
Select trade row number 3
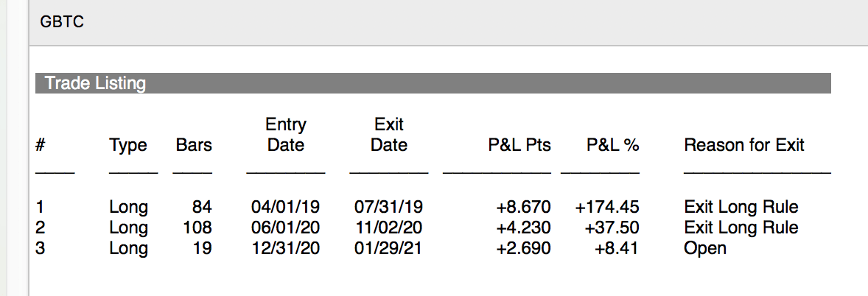click(x=433, y=248)
